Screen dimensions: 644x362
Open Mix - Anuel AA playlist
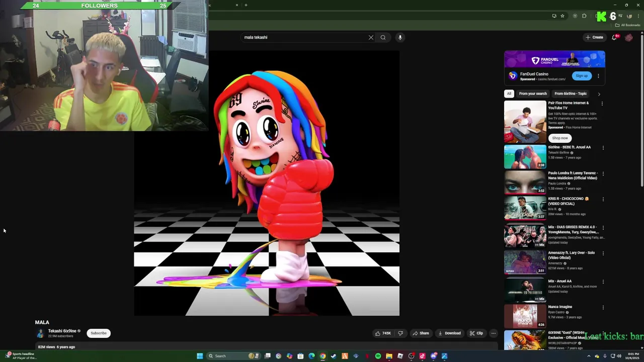(559, 281)
